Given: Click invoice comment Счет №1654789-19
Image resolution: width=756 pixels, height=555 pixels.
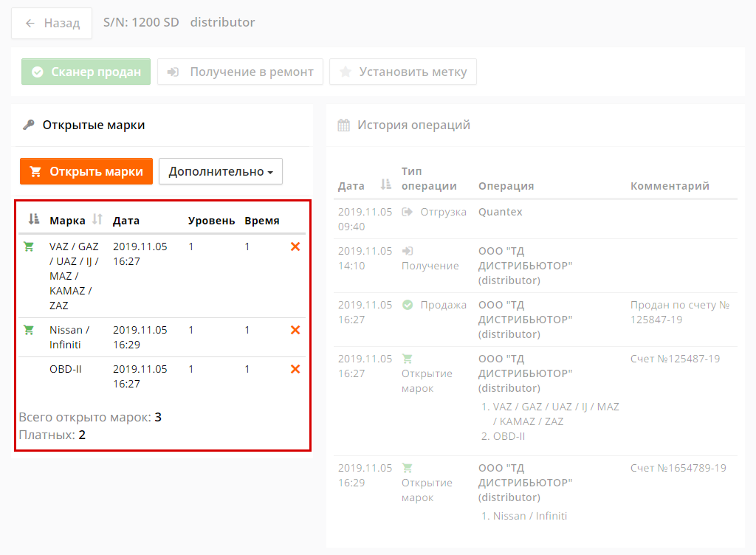Looking at the screenshot, I should (678, 468).
